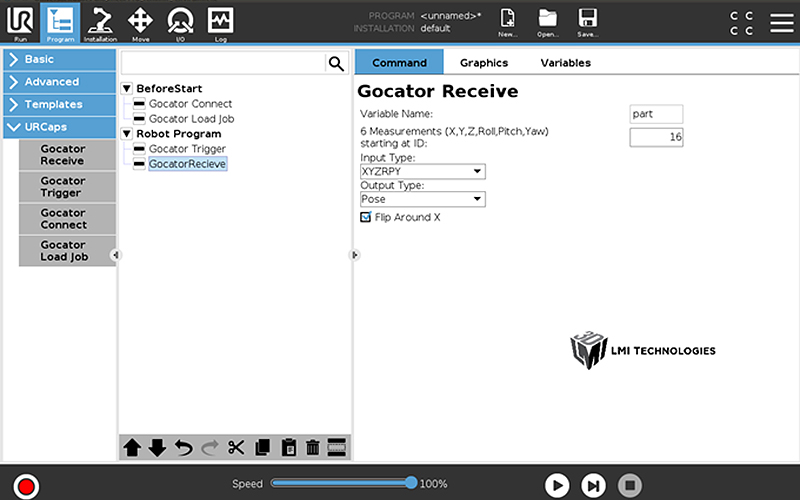Move node up with up arrow
The width and height of the screenshot is (800, 500).
coord(132,448)
